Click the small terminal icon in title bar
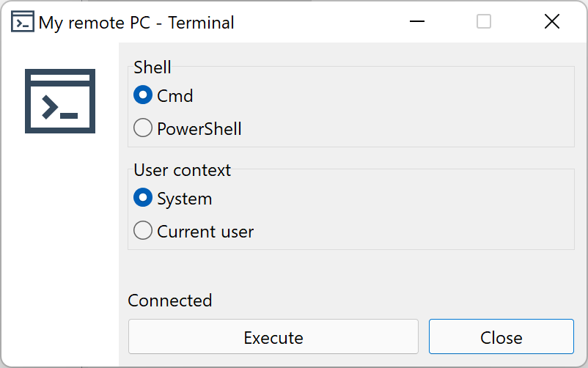The image size is (588, 368). [22, 22]
